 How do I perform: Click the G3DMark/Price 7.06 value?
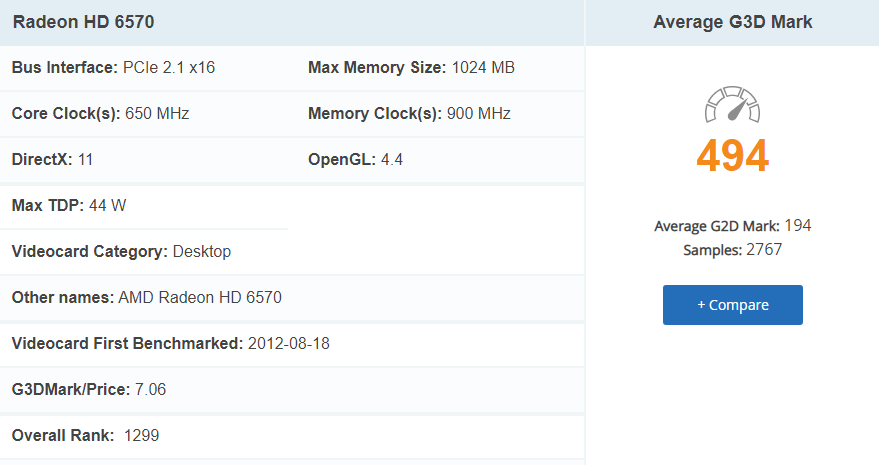(x=150, y=390)
